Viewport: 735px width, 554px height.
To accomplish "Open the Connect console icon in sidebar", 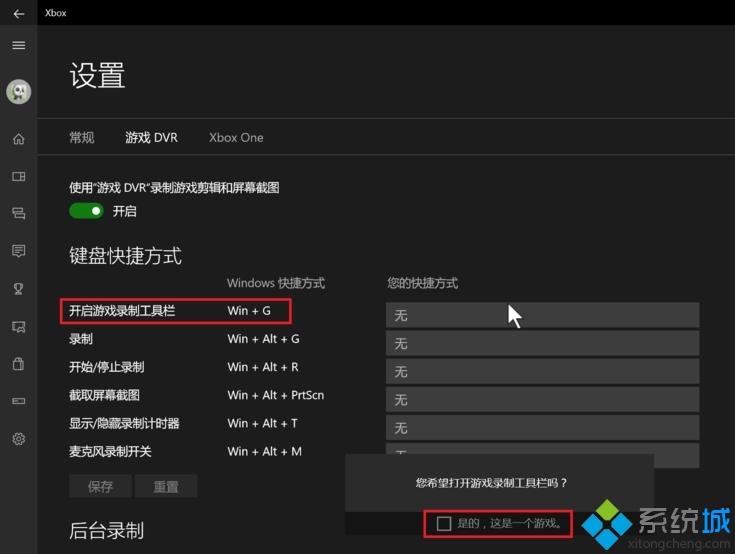I will tap(19, 401).
